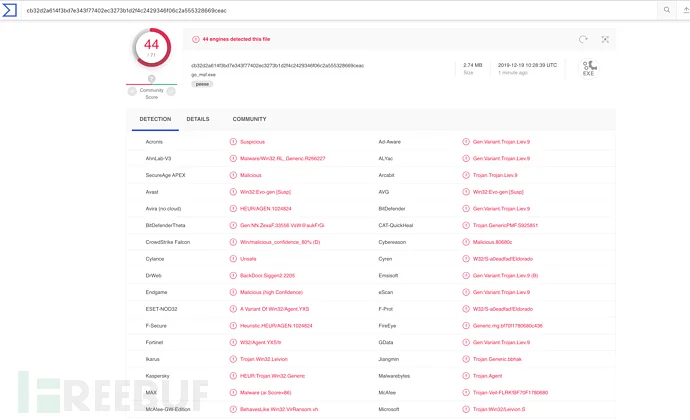The width and height of the screenshot is (690, 420).
Task: Click the left community score vote icon
Action: click(132, 91)
